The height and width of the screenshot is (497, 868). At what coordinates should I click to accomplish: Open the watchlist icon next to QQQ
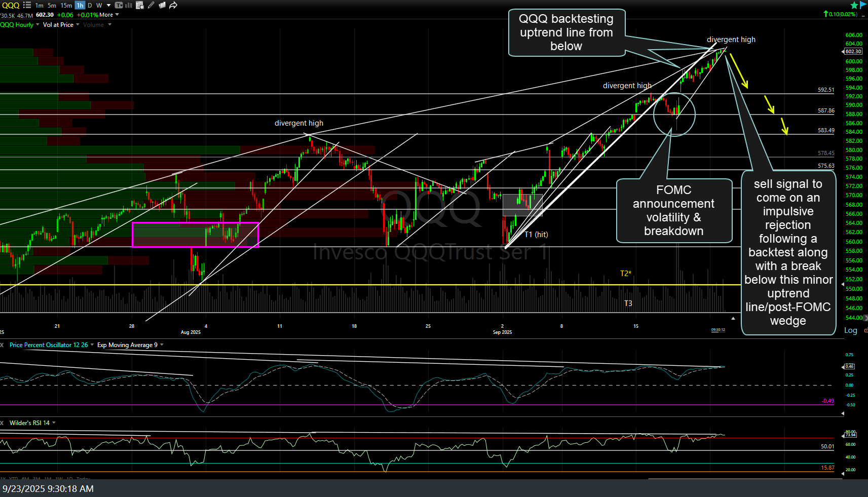point(28,5)
